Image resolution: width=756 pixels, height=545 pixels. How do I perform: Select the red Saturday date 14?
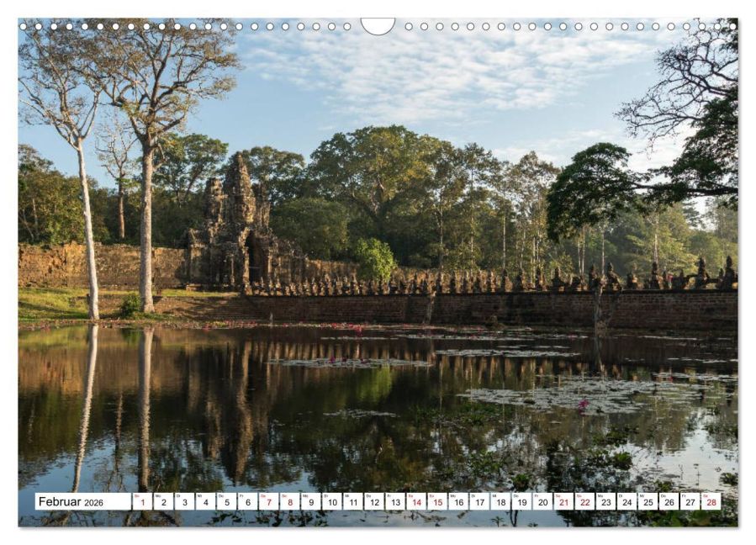pos(416,501)
